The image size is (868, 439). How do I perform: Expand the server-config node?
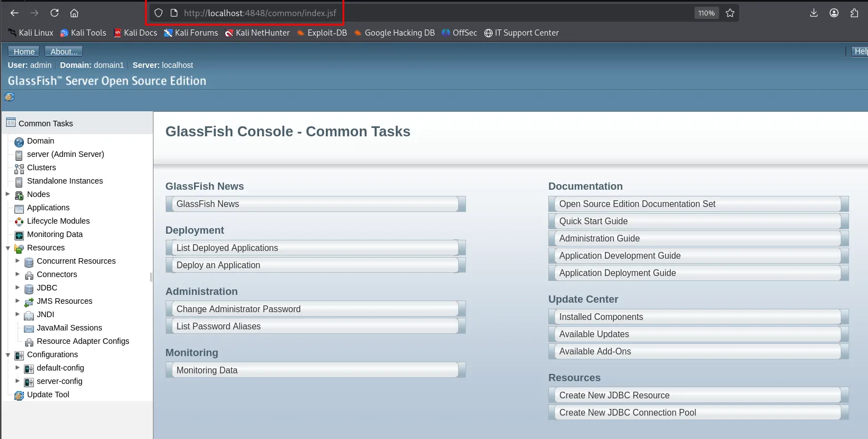pyautogui.click(x=18, y=381)
